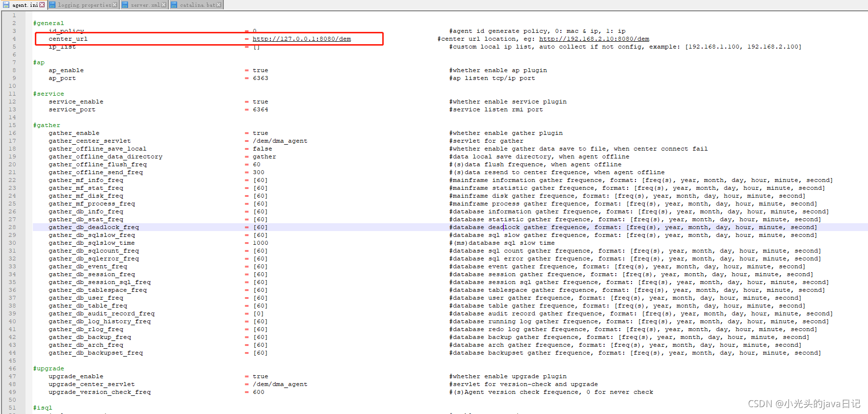This screenshot has height=414, width=868.
Task: Switch to the server.xml tab
Action: [x=144, y=5]
